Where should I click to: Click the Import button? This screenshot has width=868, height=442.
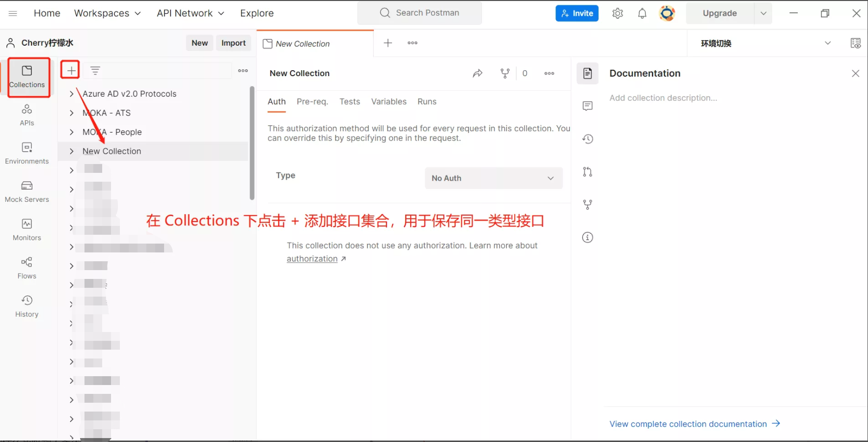(x=233, y=43)
